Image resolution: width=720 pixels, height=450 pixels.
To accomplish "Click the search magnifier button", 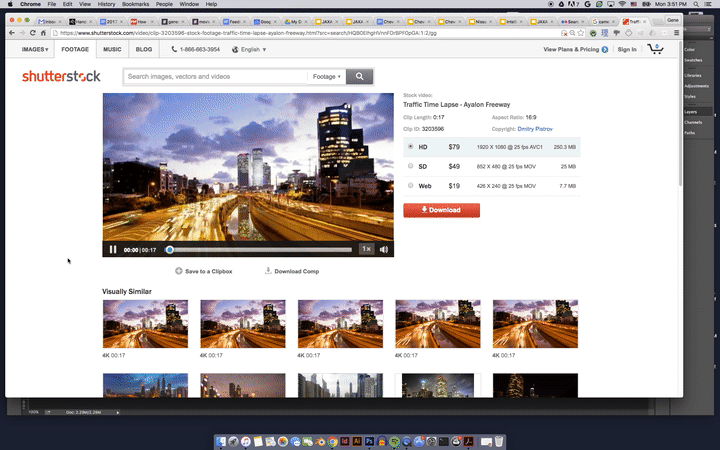I will [359, 76].
